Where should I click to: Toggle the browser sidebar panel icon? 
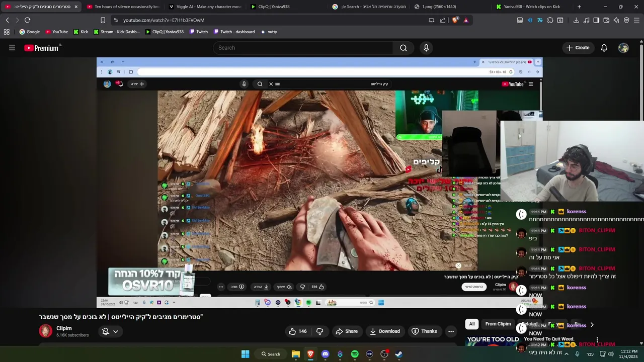click(x=596, y=20)
